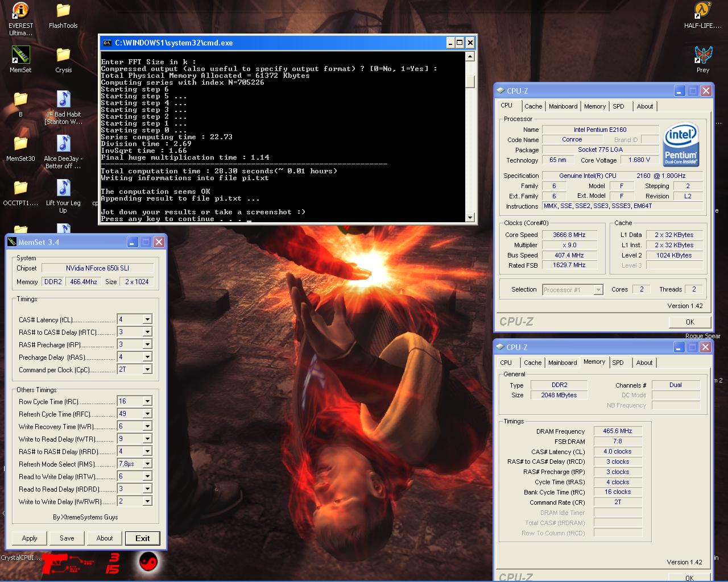Click the NVidia NForce 650i SLI chipset field
728x582 pixels.
(97, 268)
